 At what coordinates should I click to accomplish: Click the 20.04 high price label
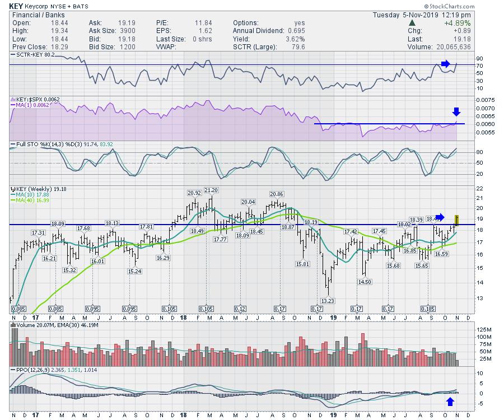point(248,202)
